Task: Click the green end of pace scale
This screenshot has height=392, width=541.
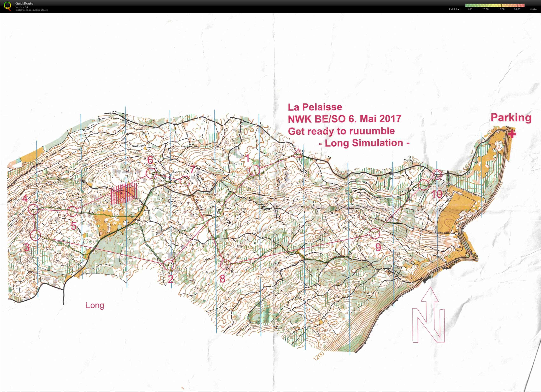Action: click(467, 5)
